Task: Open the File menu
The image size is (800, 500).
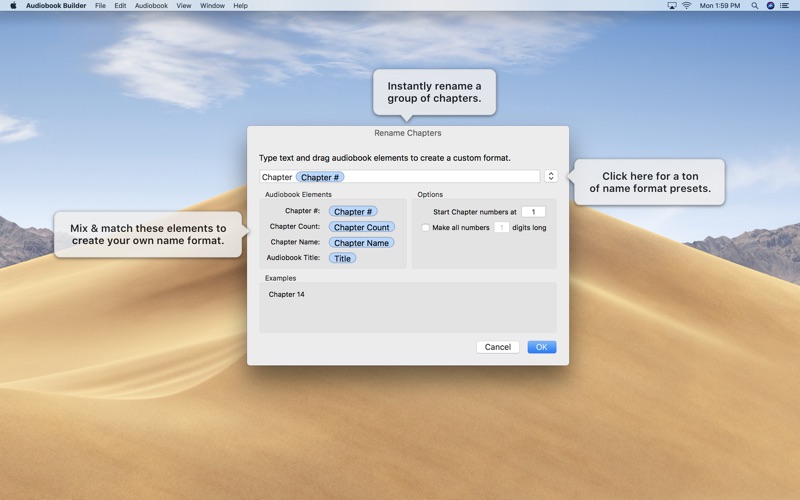Action: pyautogui.click(x=100, y=6)
